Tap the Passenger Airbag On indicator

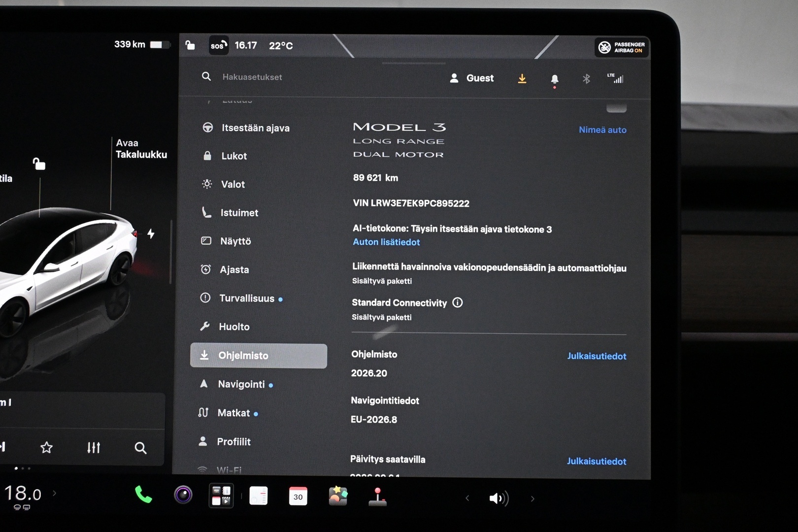[x=622, y=47]
